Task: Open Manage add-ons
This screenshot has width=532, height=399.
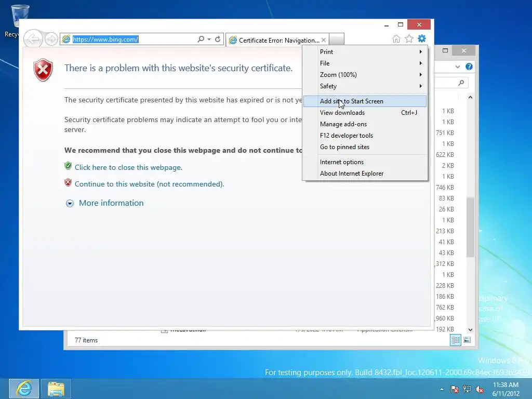Action: (x=365, y=124)
